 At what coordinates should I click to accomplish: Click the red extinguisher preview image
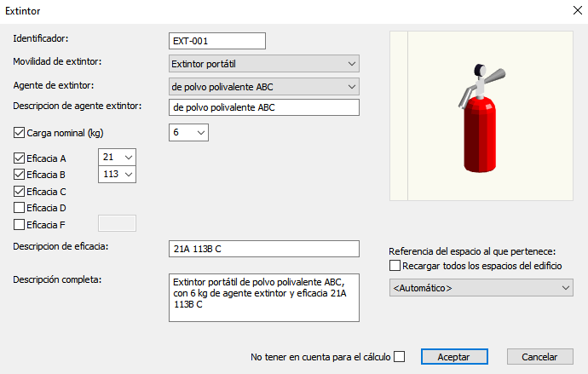(481, 115)
